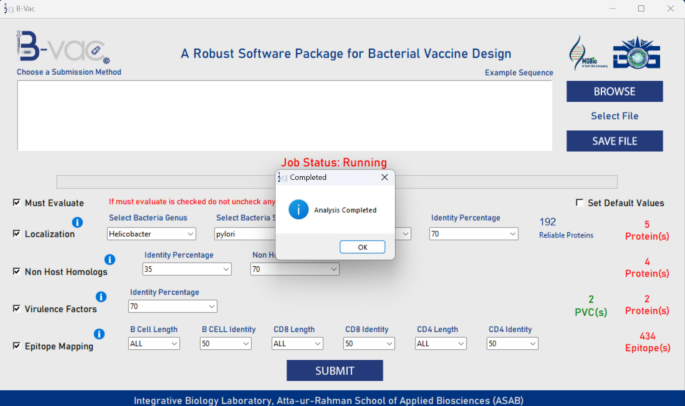Viewport: 685px width, 406px height.
Task: Click the Virulence Factors info icon
Action: coord(101,297)
